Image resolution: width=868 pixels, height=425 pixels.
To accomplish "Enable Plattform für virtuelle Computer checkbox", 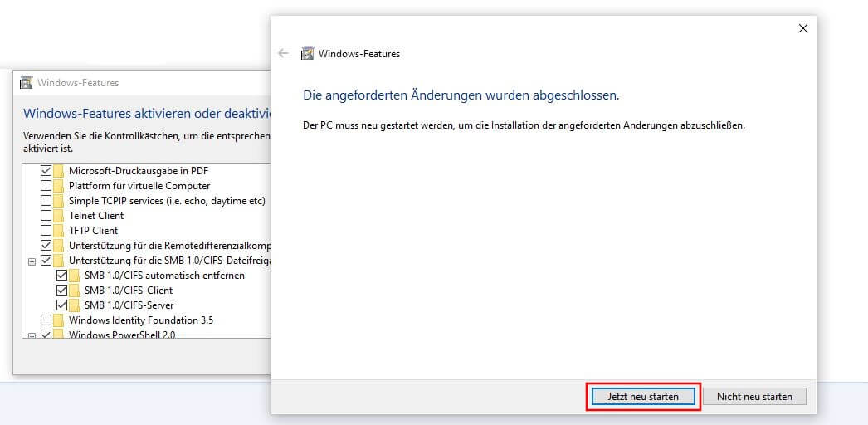I will [x=46, y=185].
